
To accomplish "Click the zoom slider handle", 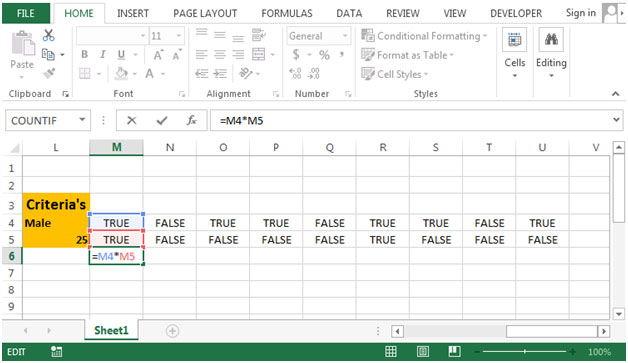I will click(525, 352).
